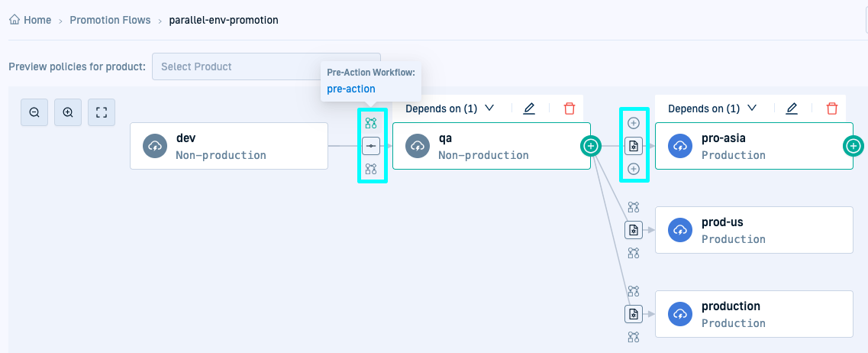The image size is (868, 353).
Task: Click green plus button on pro-asia node
Action: point(853,145)
